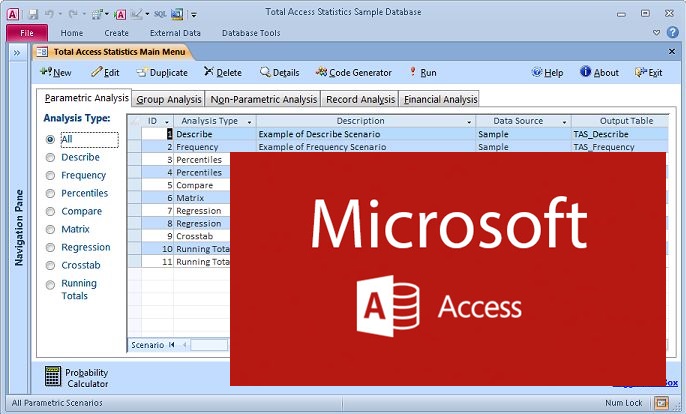
Task: Switch to the Home ribbon tab
Action: [x=72, y=33]
